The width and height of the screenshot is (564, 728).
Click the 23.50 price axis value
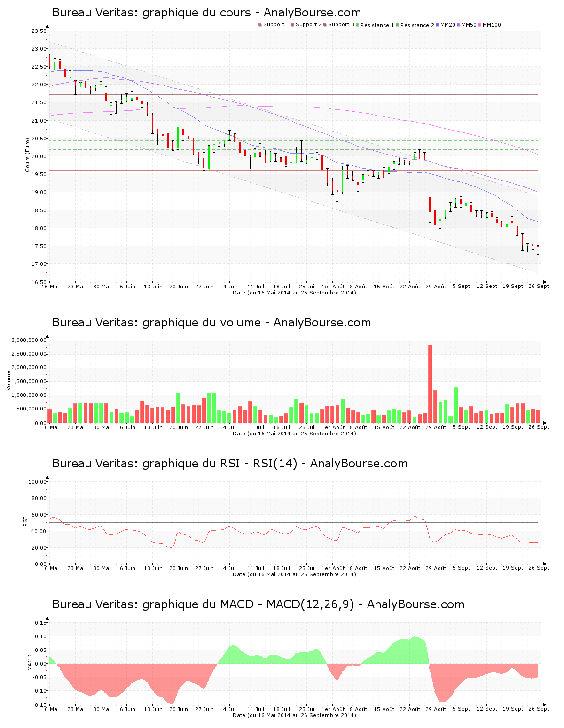point(39,31)
